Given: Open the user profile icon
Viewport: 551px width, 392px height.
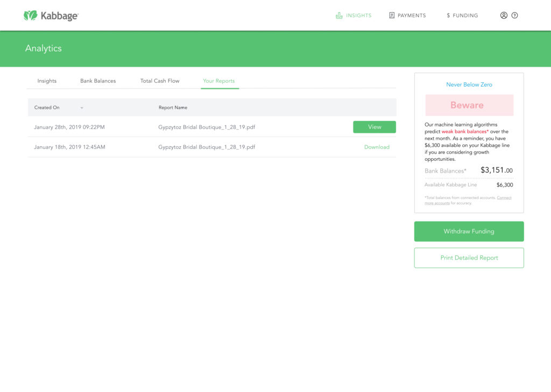Looking at the screenshot, I should (x=504, y=16).
